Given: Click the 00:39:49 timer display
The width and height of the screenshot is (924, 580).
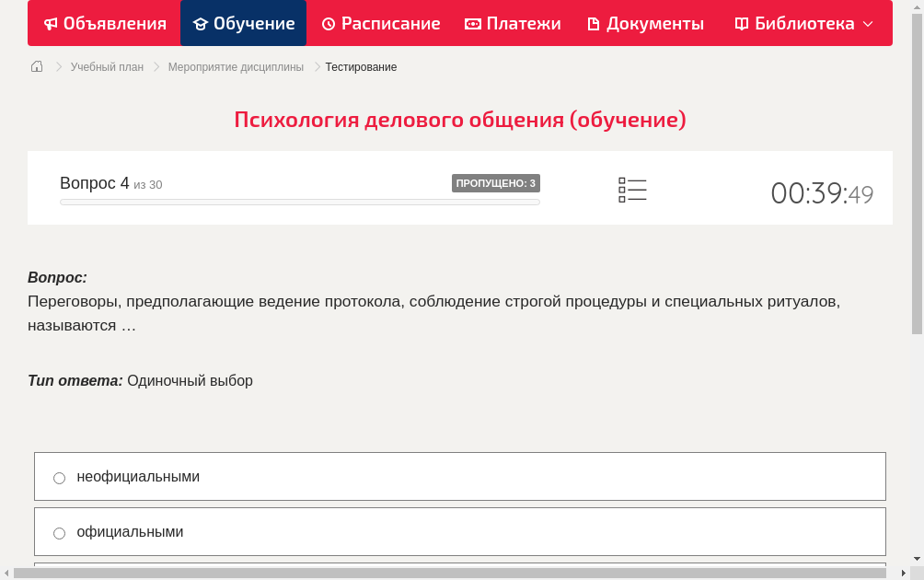Looking at the screenshot, I should [822, 193].
